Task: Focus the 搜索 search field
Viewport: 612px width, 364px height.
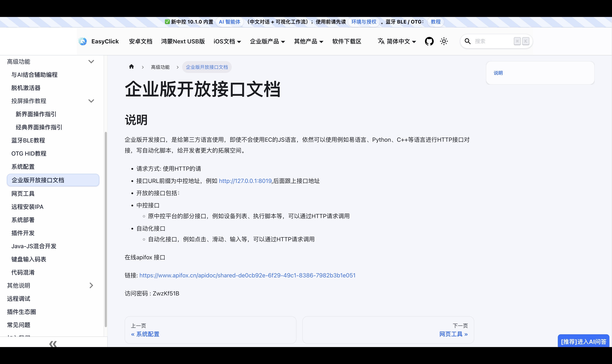Action: [496, 41]
